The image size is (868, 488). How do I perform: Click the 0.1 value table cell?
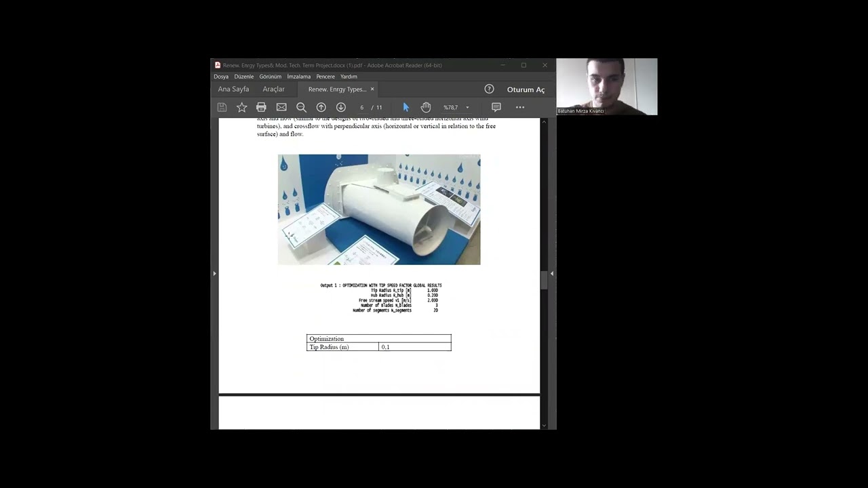pyautogui.click(x=415, y=347)
